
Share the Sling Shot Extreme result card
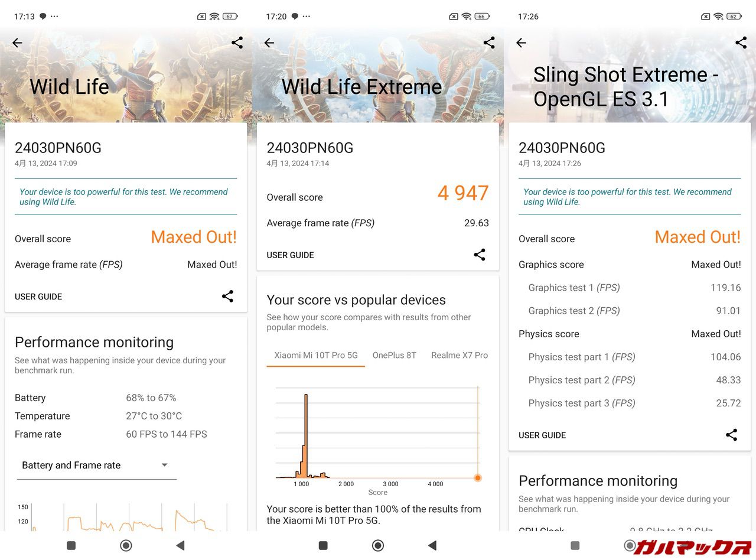731,435
